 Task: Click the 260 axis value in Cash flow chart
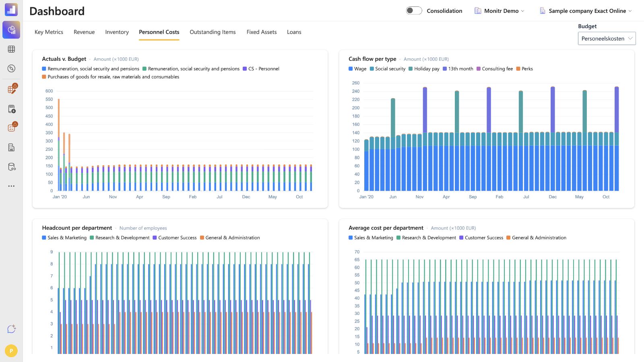(x=356, y=83)
